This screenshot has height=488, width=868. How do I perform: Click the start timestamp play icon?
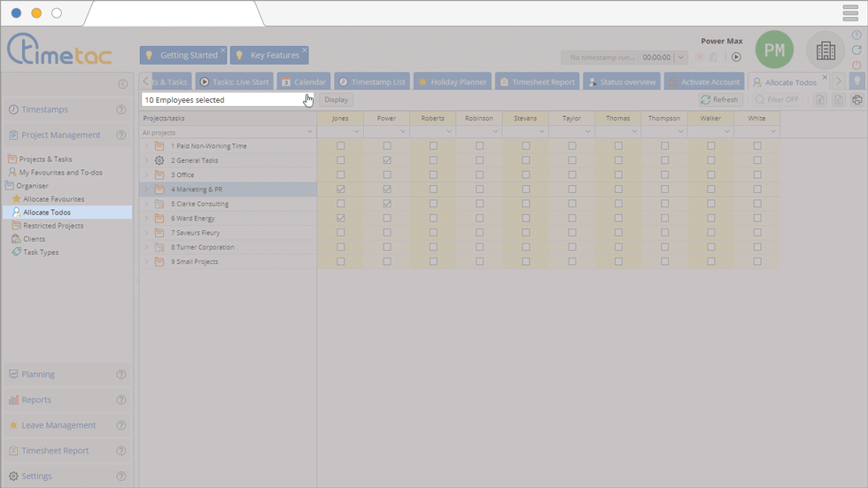tap(736, 58)
